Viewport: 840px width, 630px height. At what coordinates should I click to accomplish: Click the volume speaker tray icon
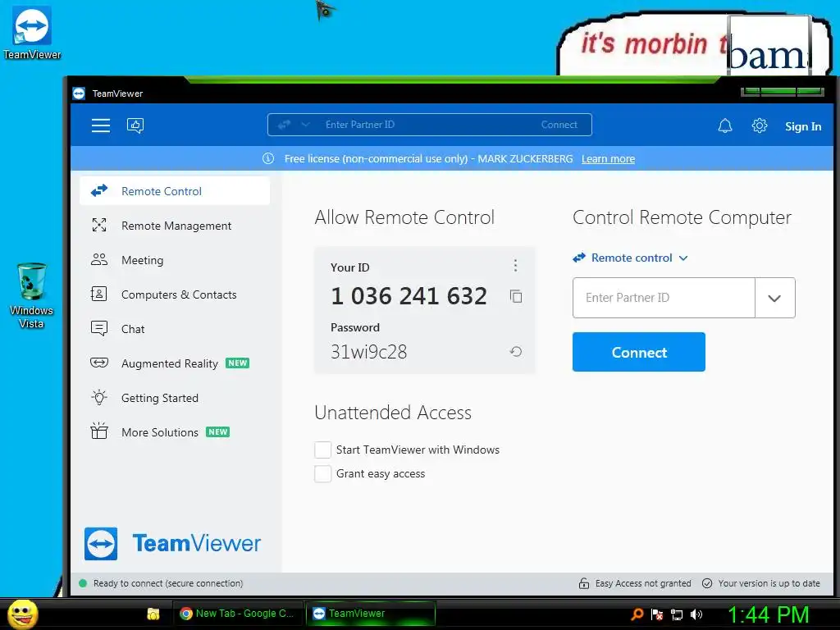click(696, 614)
